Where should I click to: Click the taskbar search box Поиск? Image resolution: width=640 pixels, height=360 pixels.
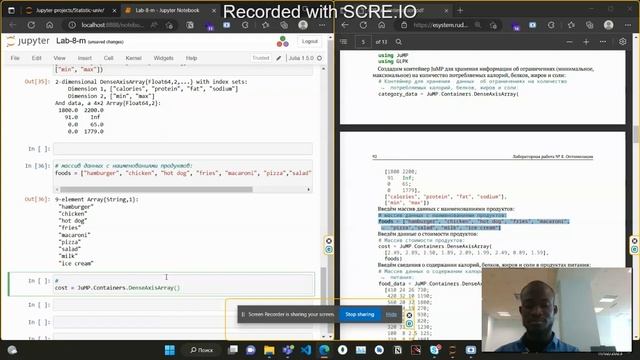[202, 350]
